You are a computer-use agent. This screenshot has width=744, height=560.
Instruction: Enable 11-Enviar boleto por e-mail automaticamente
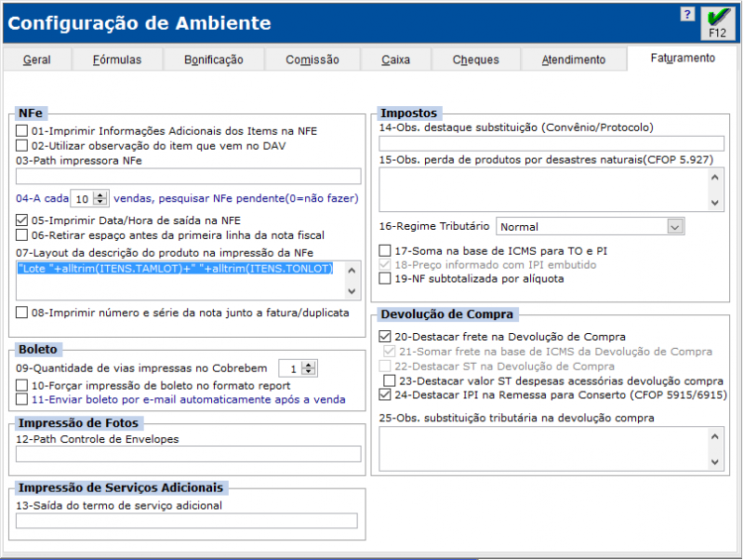click(22, 400)
